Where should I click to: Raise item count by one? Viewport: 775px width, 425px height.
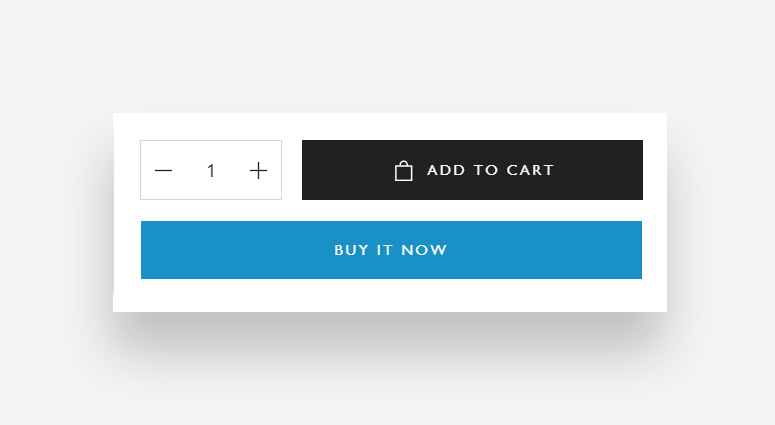pos(258,171)
